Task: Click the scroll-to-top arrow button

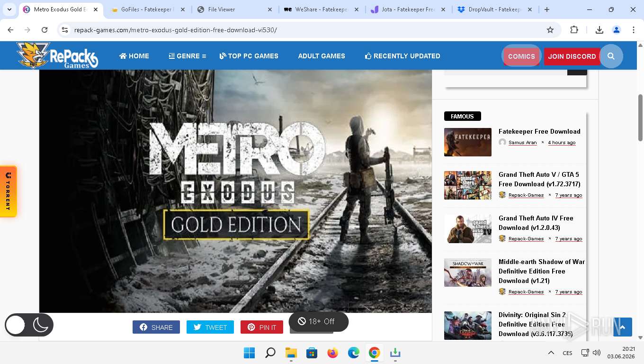Action: point(623,327)
